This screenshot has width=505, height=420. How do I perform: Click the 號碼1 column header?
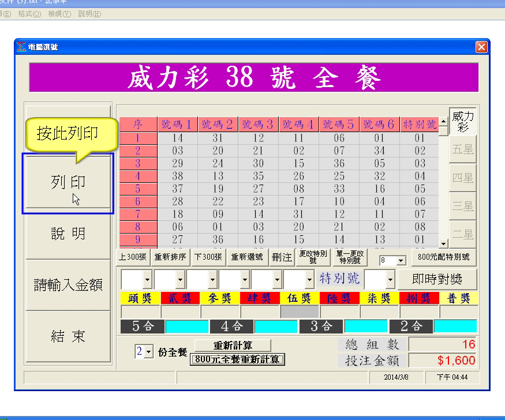177,124
